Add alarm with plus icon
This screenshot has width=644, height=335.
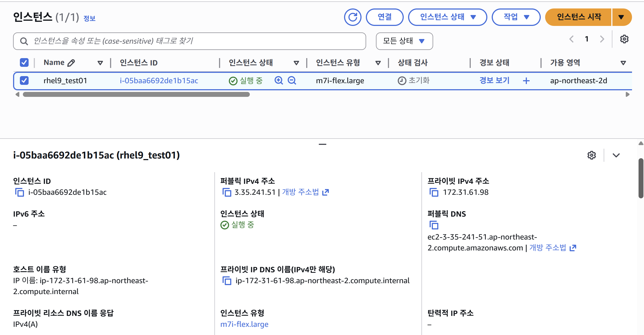tap(526, 81)
